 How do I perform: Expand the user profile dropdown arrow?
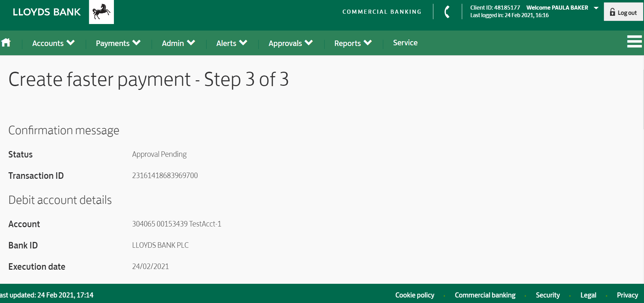coord(596,8)
